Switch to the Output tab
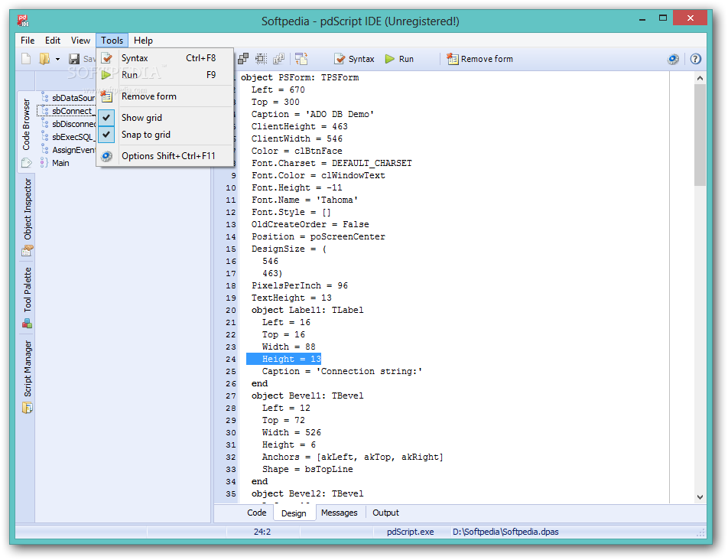The width and height of the screenshot is (728, 560). click(385, 513)
